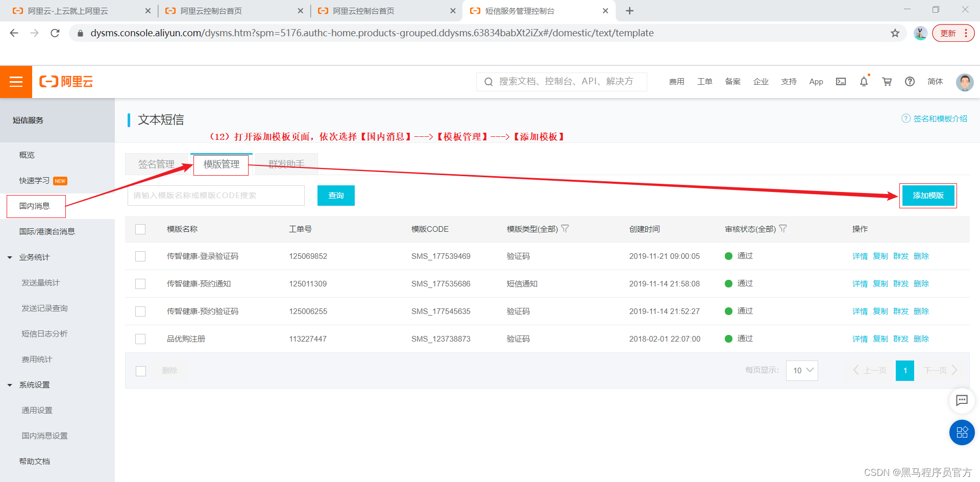Check the 传智健康-登录验证码 row checkbox

tap(140, 256)
